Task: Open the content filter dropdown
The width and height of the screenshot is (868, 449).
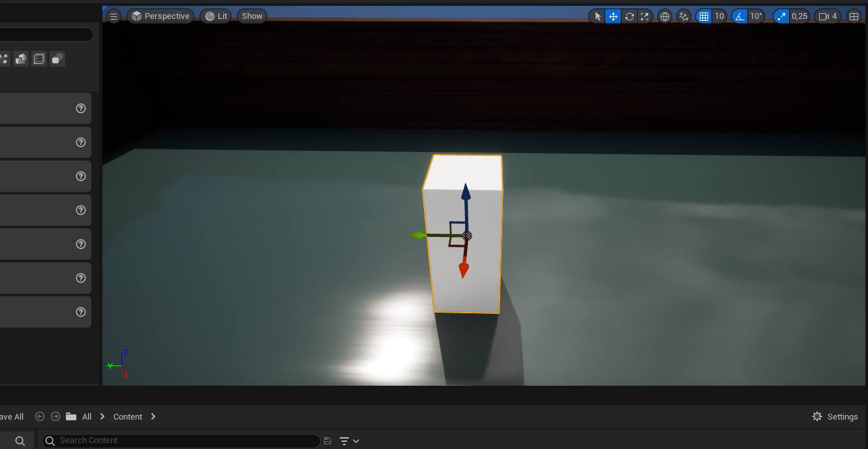Action: tap(350, 441)
